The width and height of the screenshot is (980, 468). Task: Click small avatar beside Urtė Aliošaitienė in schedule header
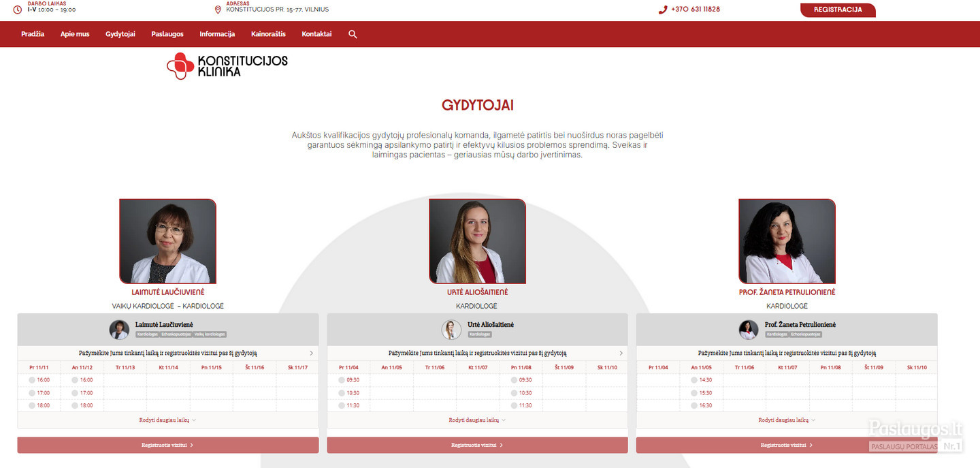pyautogui.click(x=451, y=330)
